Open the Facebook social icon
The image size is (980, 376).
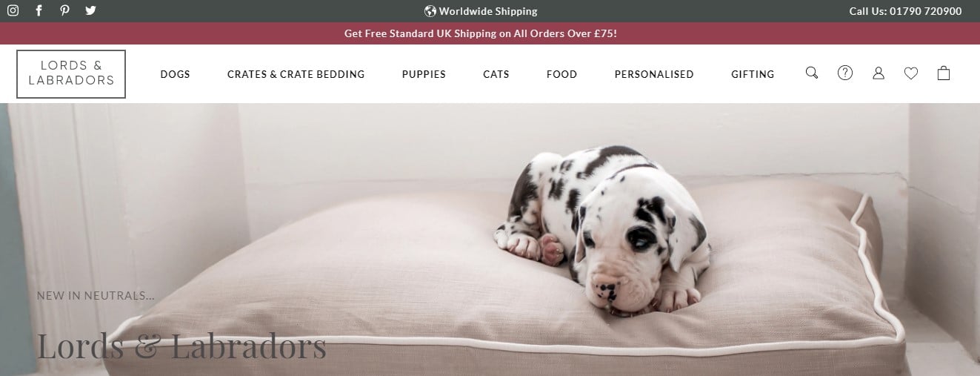tap(39, 10)
